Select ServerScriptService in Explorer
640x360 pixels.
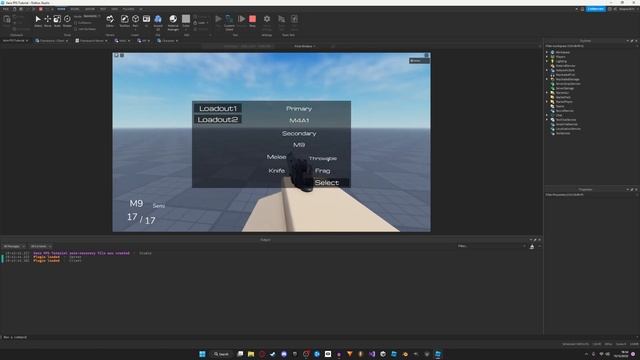(568, 84)
